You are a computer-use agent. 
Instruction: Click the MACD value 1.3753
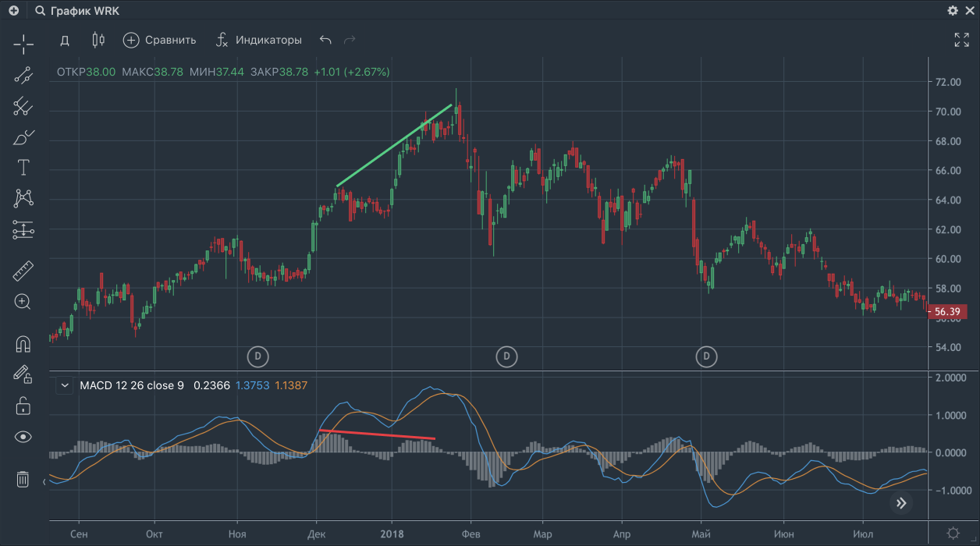pos(251,385)
